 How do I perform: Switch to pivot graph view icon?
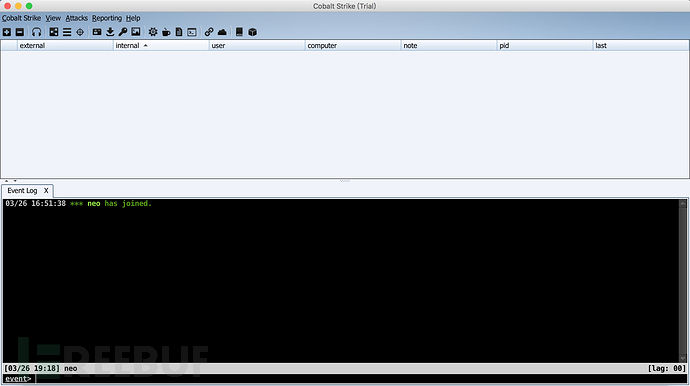(54, 32)
